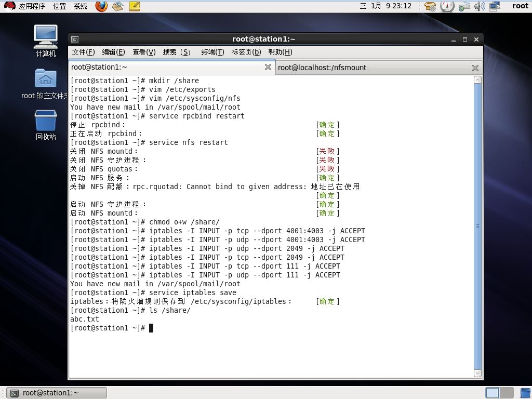This screenshot has width=532, height=399.
Task: Open the 位置 (Places) menu
Action: pos(59,6)
